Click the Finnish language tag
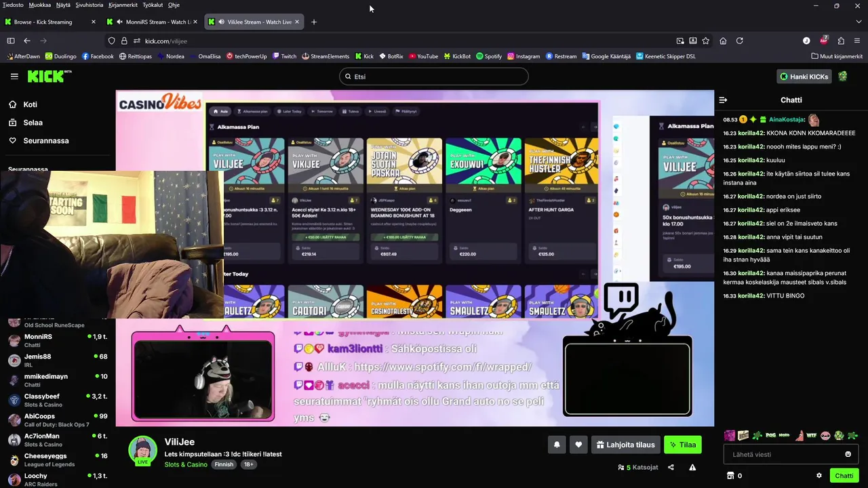The image size is (868, 488). [224, 464]
